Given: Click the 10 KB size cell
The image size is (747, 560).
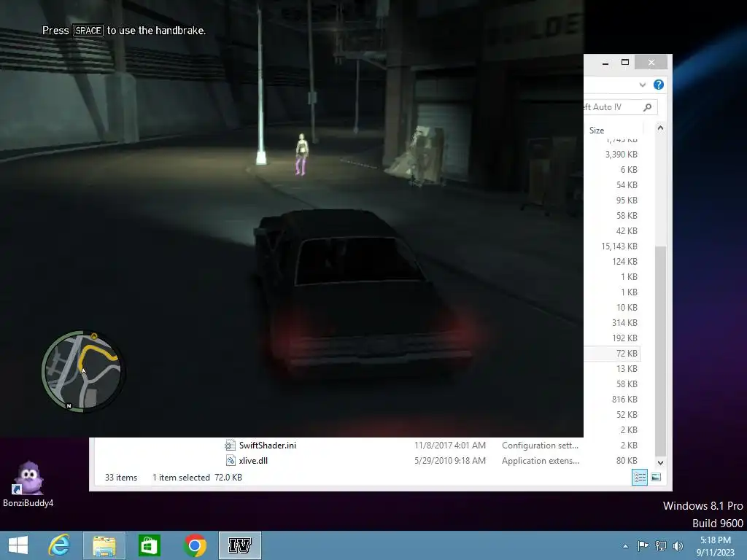Looking at the screenshot, I should click(627, 308).
